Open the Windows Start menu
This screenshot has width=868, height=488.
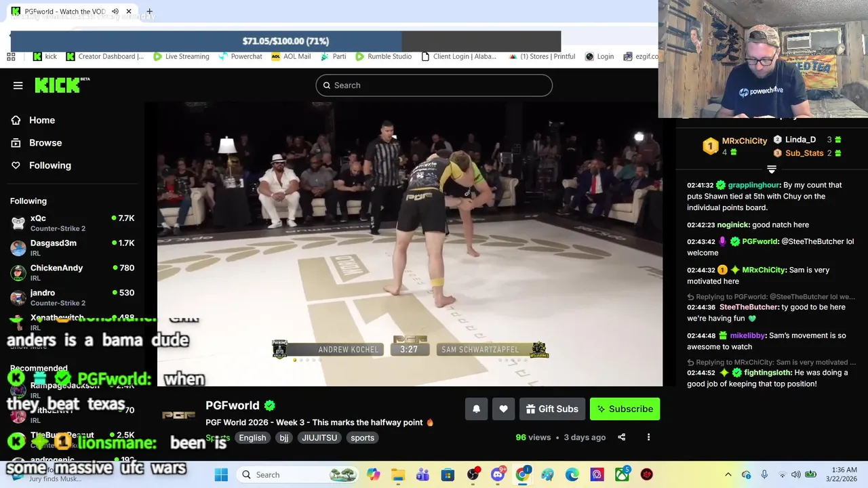click(x=221, y=474)
